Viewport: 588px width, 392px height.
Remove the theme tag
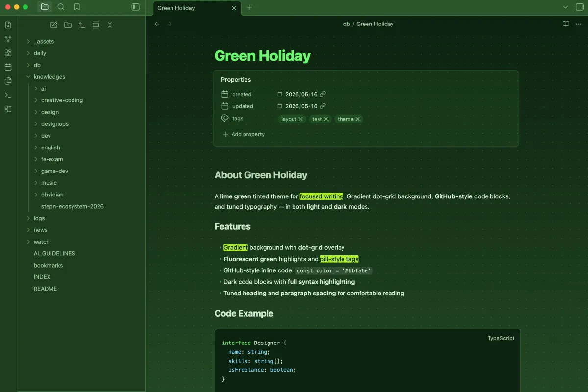(357, 119)
